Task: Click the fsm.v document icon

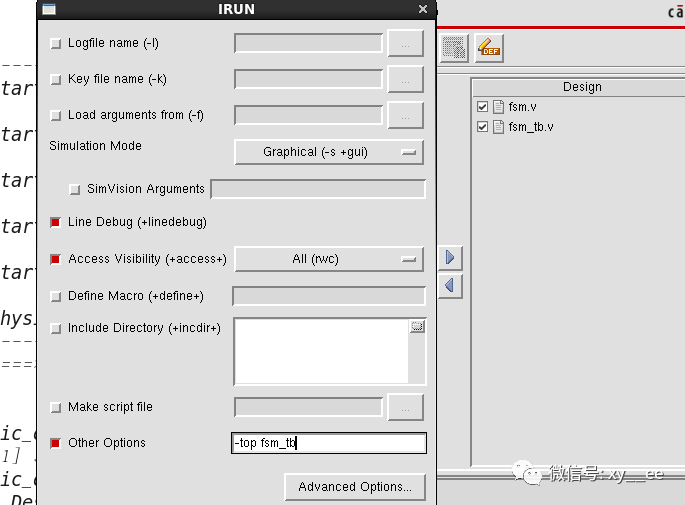Action: point(498,107)
